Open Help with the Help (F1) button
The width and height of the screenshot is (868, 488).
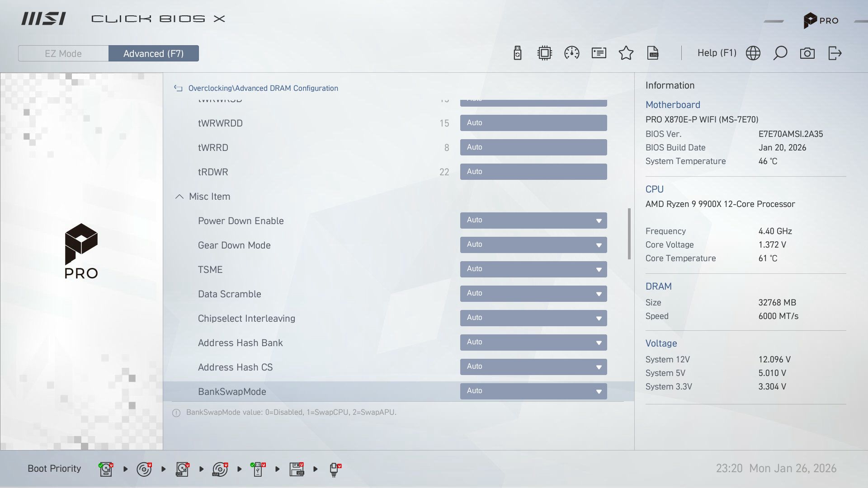(x=717, y=53)
